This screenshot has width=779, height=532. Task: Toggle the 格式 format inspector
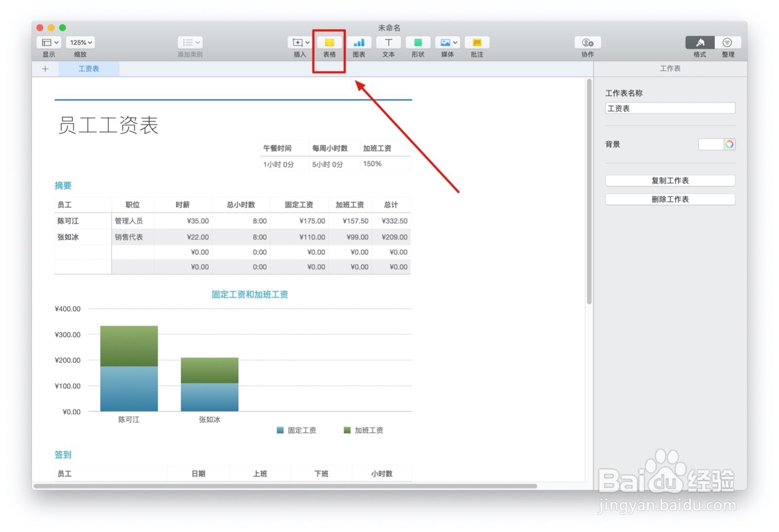coord(700,42)
